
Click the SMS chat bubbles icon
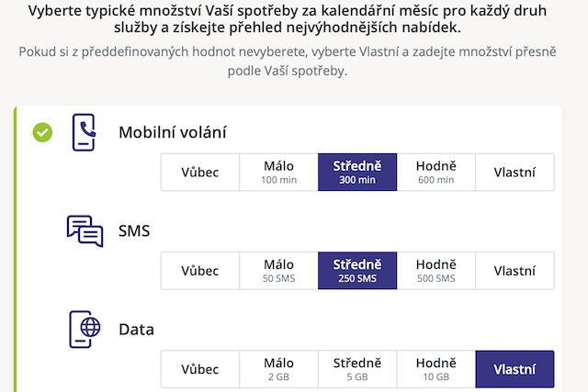[85, 231]
